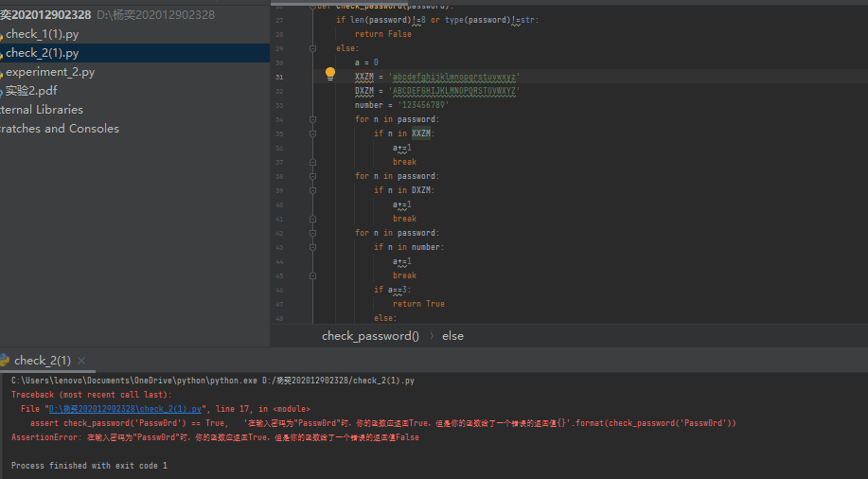Viewport: 868px width, 479px height.
Task: Collapse the else block at line 29
Action: (312, 48)
